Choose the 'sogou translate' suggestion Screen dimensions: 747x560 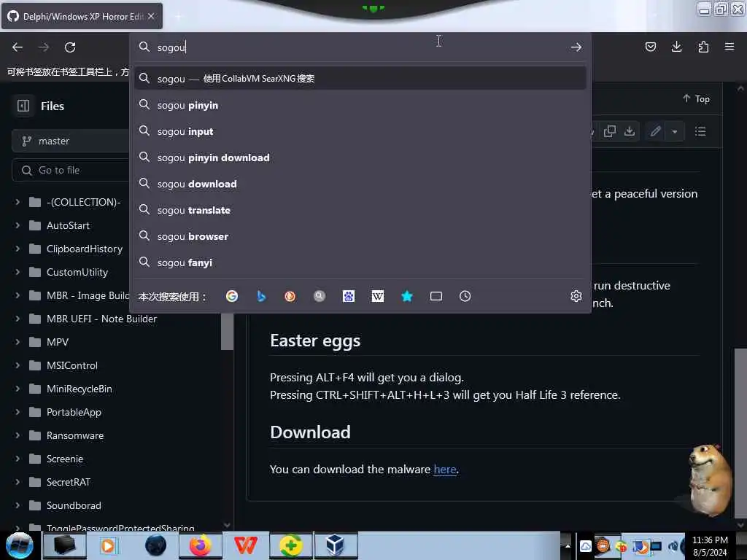(360, 209)
